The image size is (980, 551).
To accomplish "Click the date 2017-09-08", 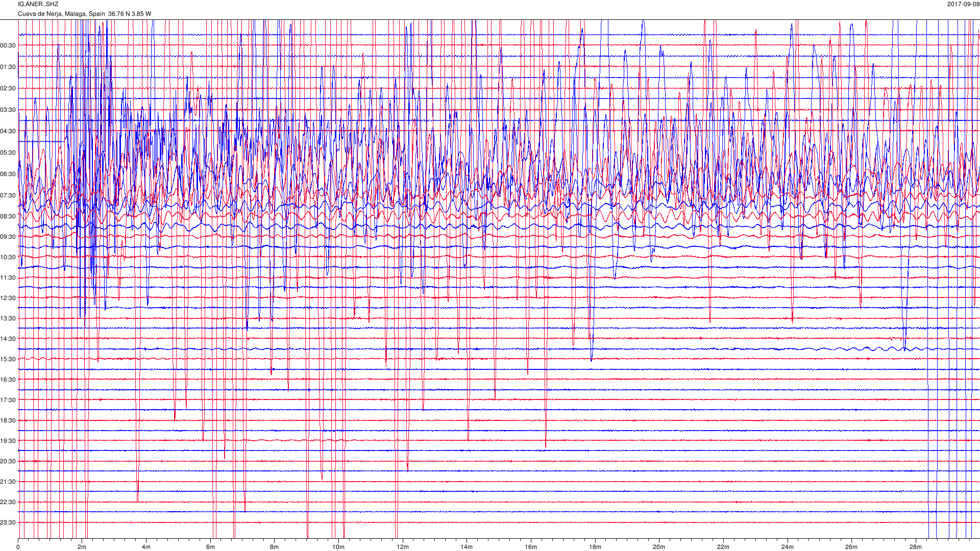I will point(963,4).
